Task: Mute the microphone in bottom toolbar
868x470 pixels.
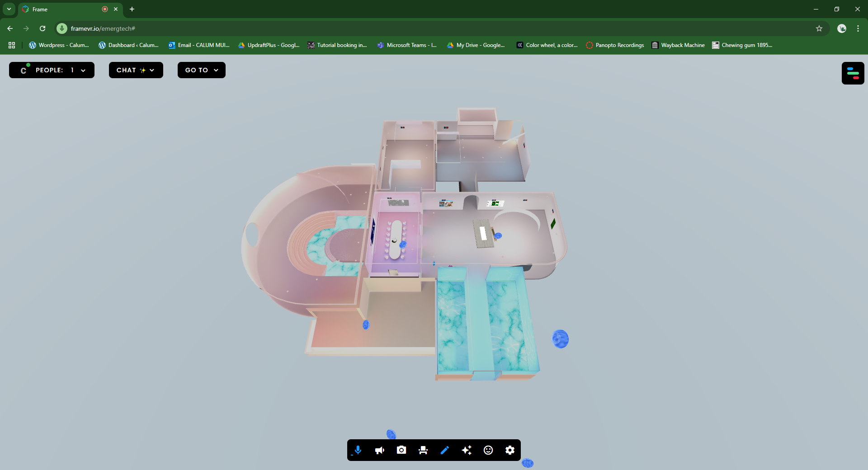Action: tap(358, 450)
